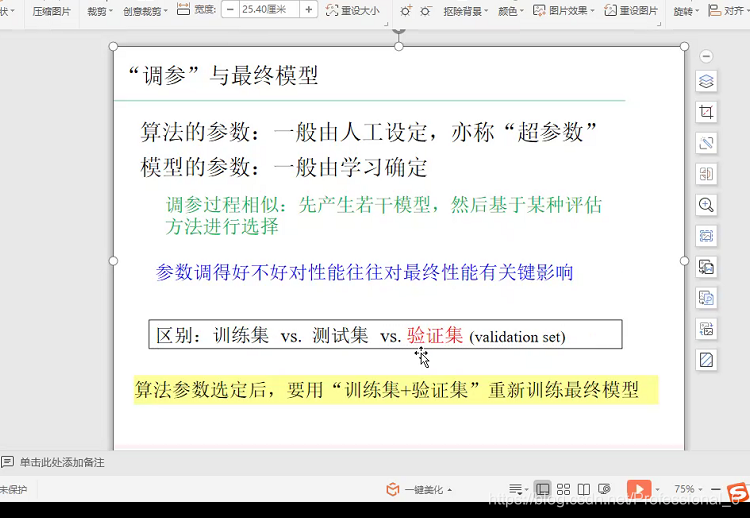
Task: Click the presenter screen icon in status bar
Action: tap(605, 489)
